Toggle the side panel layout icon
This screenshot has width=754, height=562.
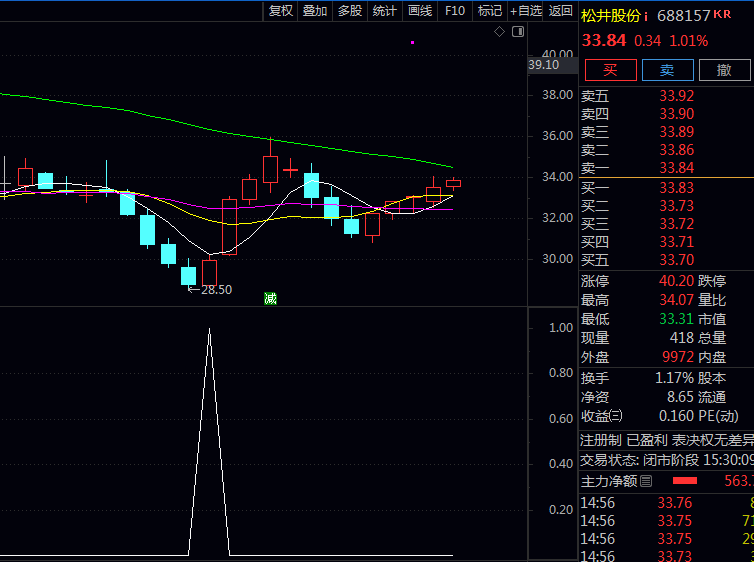pos(518,32)
